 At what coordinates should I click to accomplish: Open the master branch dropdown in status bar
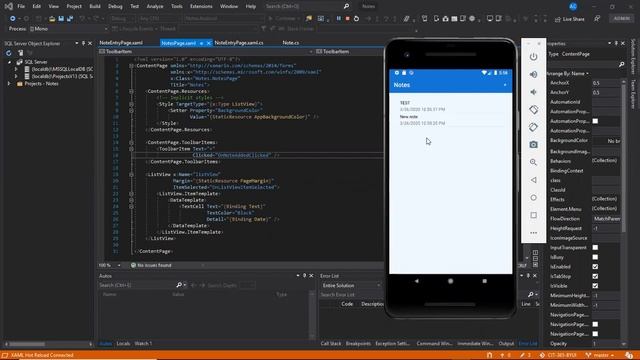tap(600, 356)
